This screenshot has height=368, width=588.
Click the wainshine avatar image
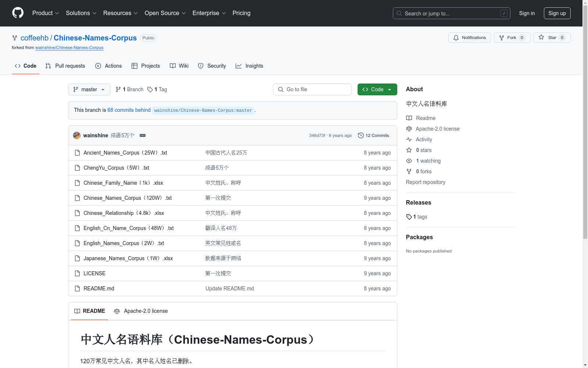[x=77, y=135]
